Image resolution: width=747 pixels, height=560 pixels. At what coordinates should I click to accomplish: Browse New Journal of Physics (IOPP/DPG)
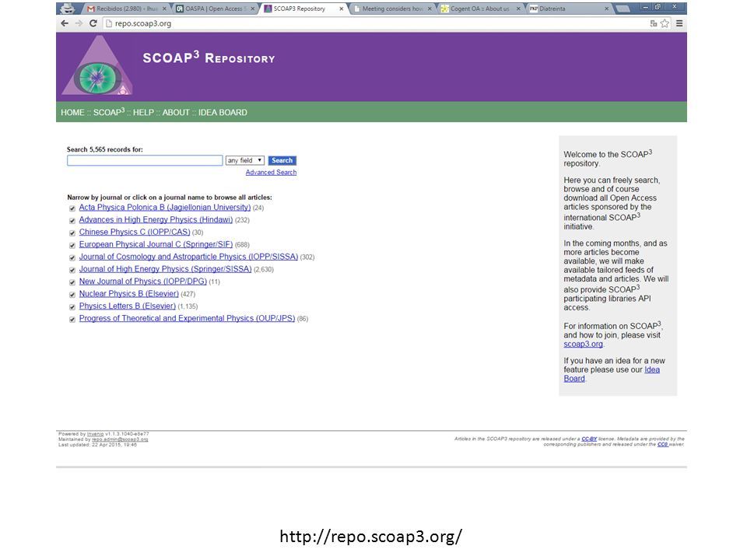143,282
